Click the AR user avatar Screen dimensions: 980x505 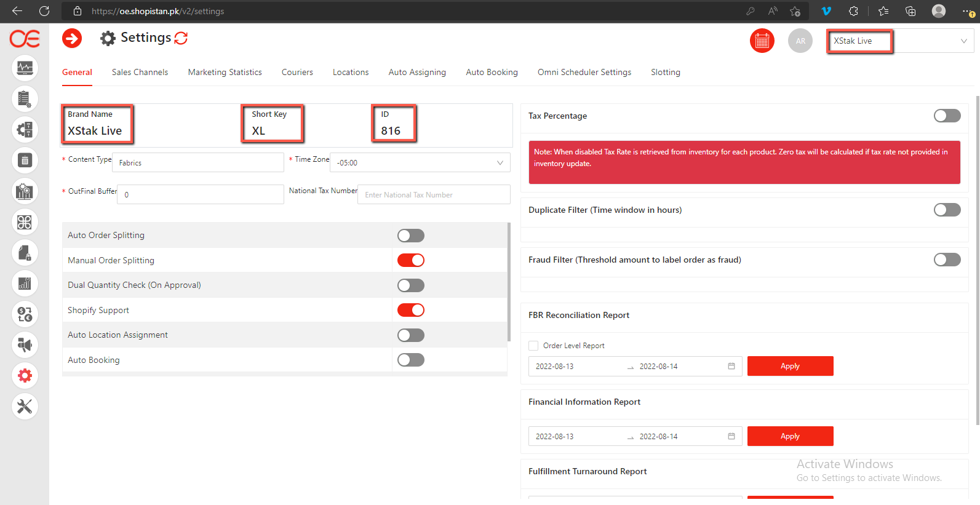[x=800, y=41]
